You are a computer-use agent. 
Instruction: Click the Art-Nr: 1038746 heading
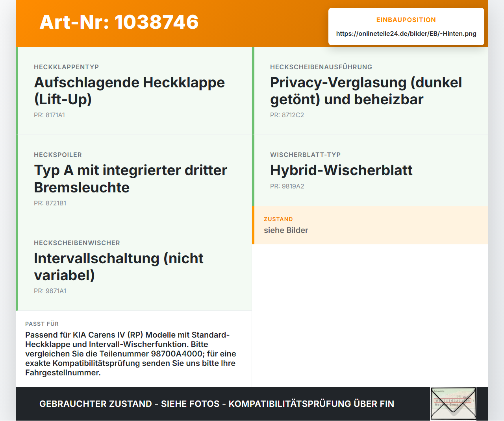119,22
